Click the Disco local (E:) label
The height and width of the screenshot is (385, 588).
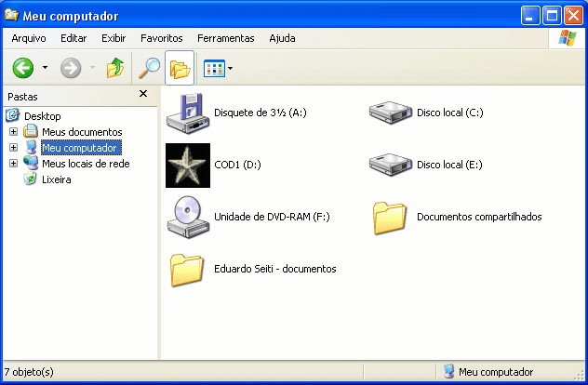(x=449, y=165)
